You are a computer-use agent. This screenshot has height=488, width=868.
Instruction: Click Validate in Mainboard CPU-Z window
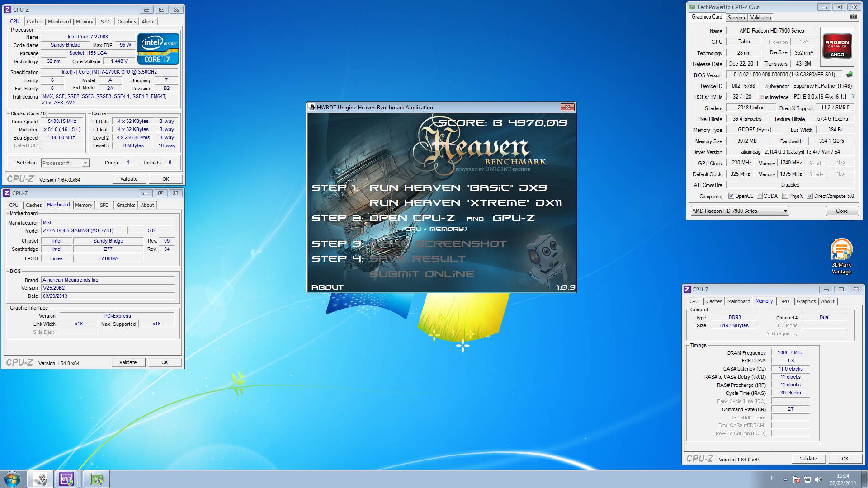(x=128, y=362)
